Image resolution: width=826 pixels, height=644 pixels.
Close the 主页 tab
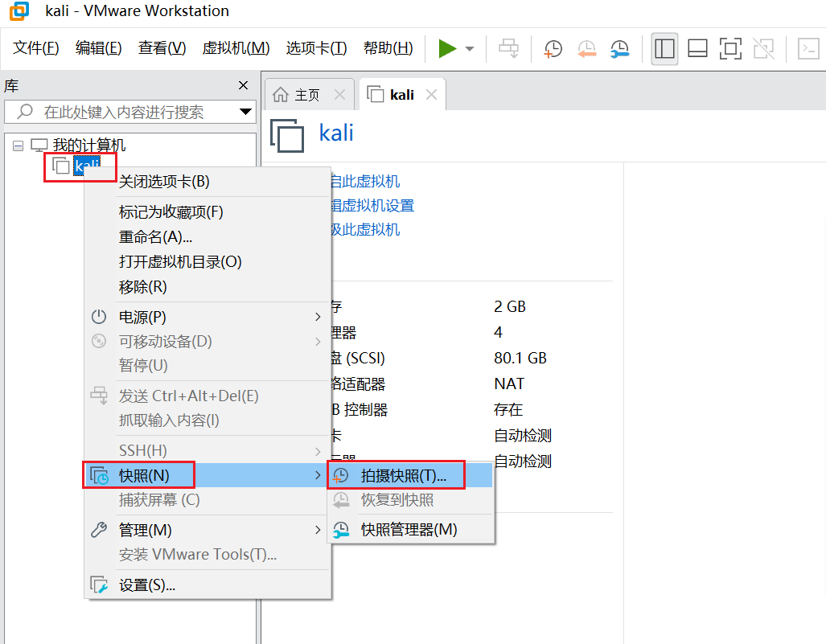coord(339,95)
